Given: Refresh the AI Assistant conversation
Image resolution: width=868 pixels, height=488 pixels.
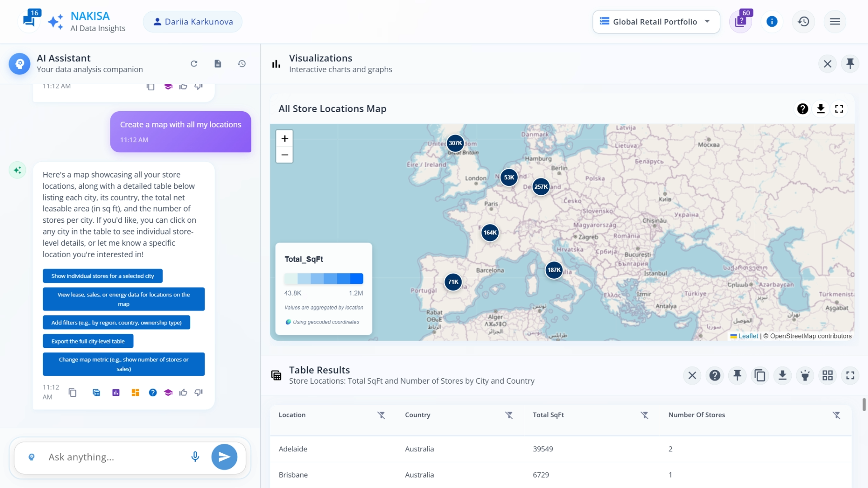Looking at the screenshot, I should (194, 64).
